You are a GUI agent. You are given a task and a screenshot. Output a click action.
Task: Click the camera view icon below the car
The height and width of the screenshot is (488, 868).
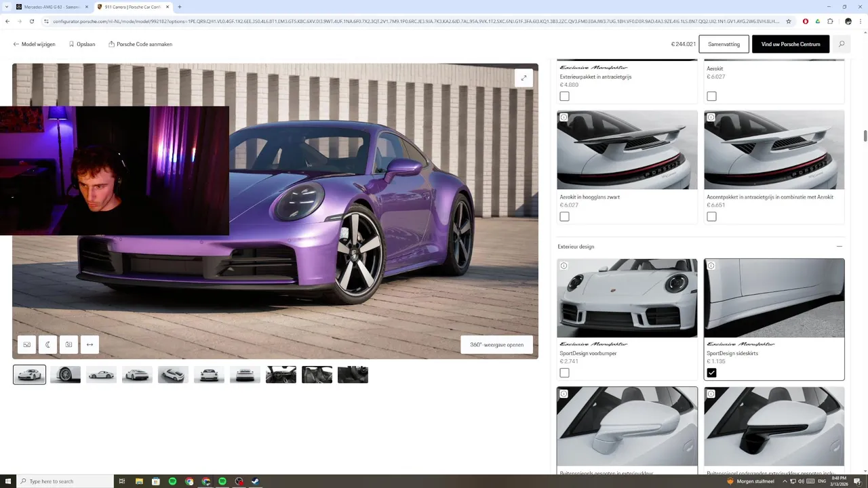[x=68, y=344]
